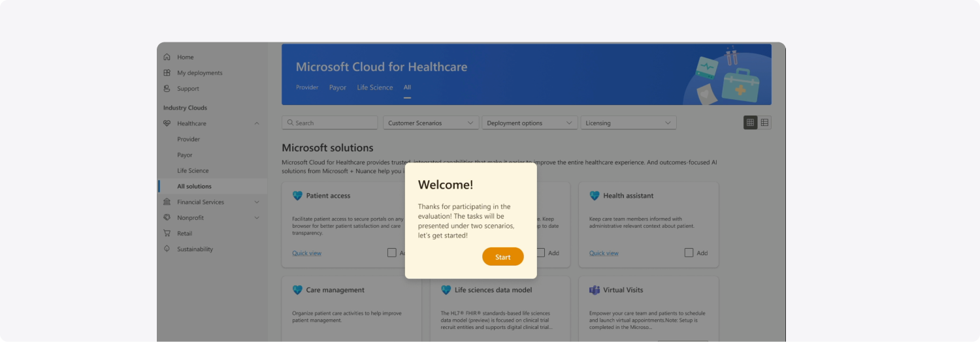
Task: Click the Life sciences data model icon
Action: [x=446, y=290]
